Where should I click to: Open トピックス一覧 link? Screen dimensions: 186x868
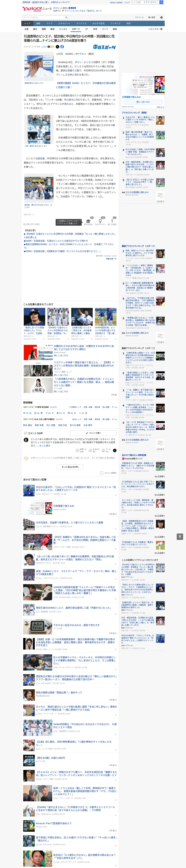coord(155,29)
